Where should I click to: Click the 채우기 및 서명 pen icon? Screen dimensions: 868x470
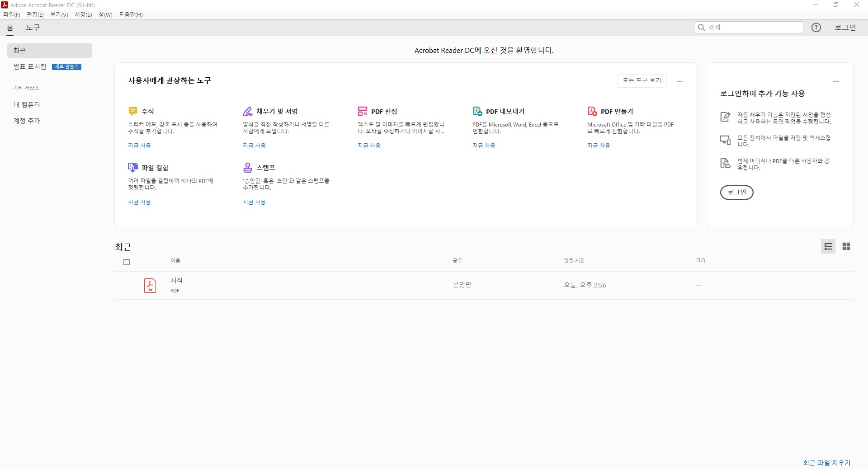pyautogui.click(x=248, y=111)
